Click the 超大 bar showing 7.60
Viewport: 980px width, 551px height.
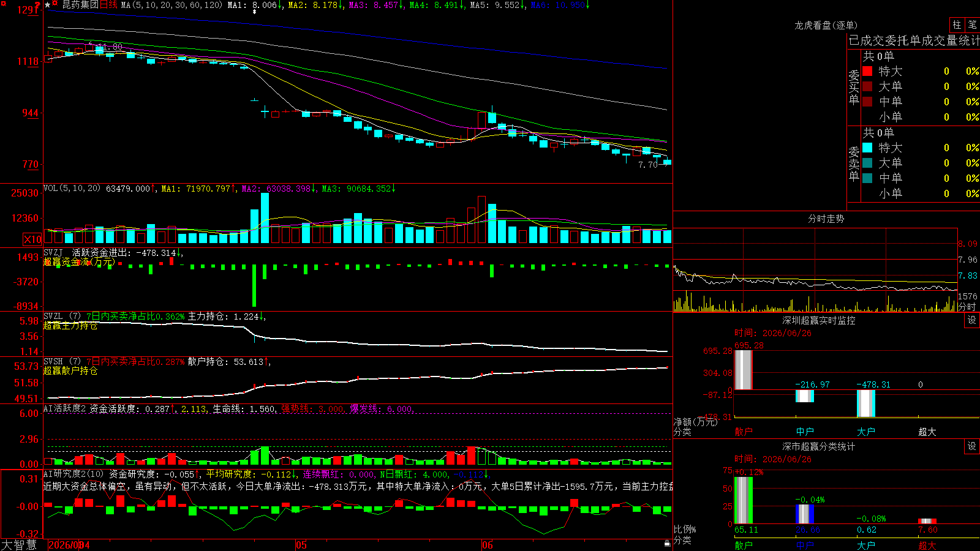tap(927, 521)
